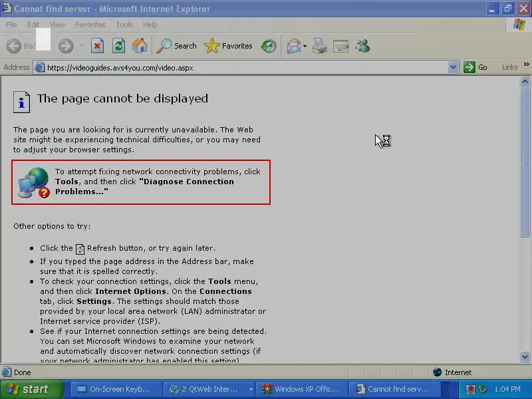Switch to Windows XP Office taskbar button
The width and height of the screenshot is (532, 399).
click(x=301, y=389)
